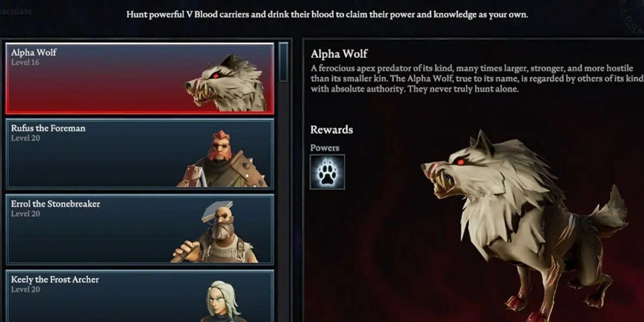Click the V Blood hunt instruction header text
Viewport: 644px width, 322px height.
(x=327, y=15)
